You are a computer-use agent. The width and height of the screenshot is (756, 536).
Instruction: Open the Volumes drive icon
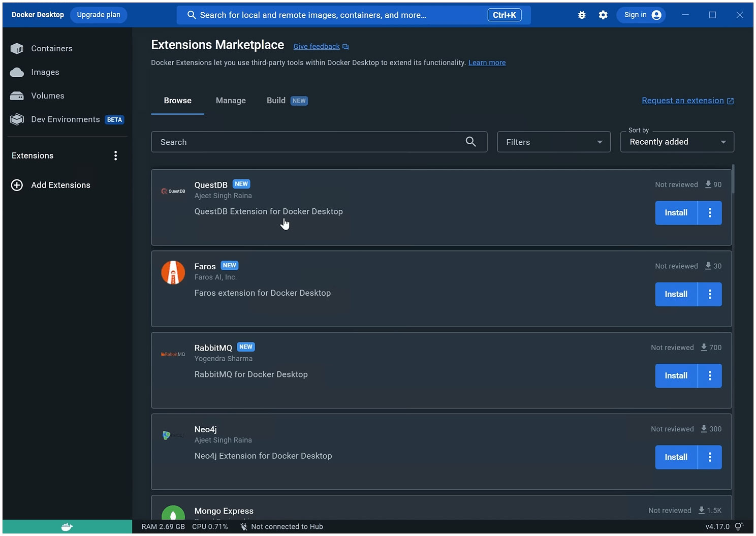coord(17,96)
